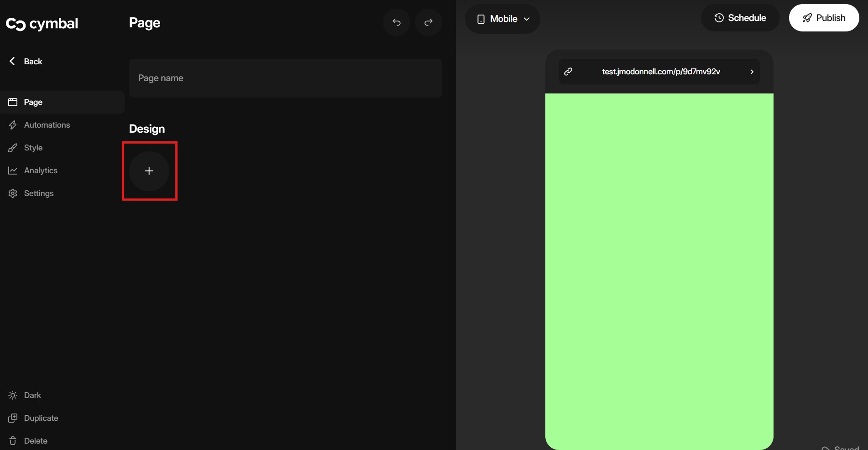Image resolution: width=868 pixels, height=450 pixels.
Task: Open the Style section
Action: [x=33, y=148]
